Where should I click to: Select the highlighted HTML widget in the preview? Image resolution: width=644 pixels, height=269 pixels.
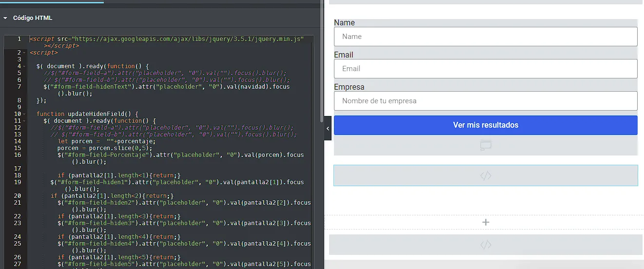tap(486, 175)
